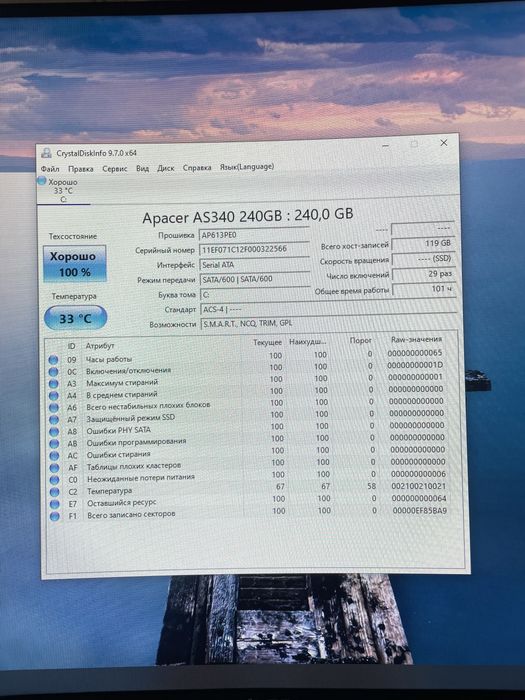
Task: Click the drive letter field C:
Action: (x=255, y=294)
